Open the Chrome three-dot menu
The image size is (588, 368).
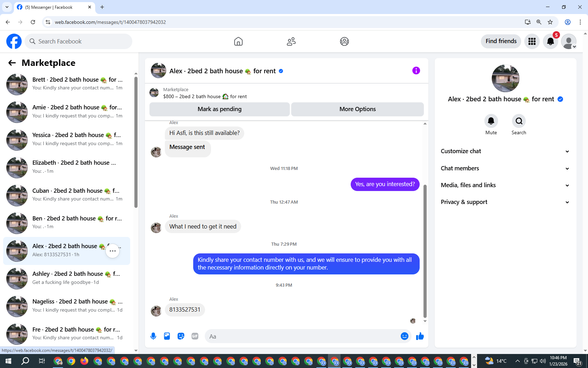coord(580,22)
